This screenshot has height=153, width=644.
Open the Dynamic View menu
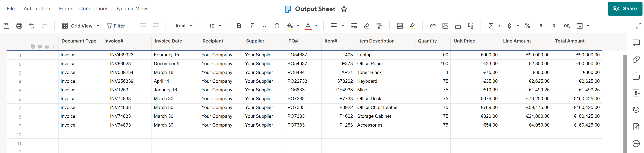[x=131, y=9]
